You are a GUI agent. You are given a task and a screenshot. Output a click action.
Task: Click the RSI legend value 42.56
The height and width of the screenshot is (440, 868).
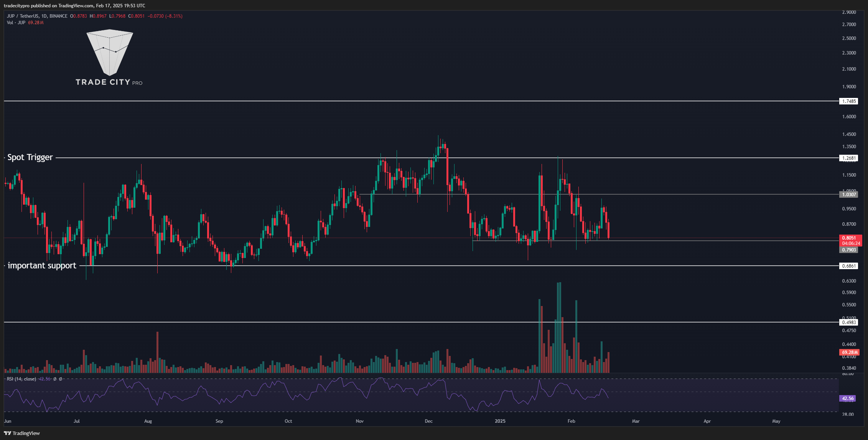(45, 379)
